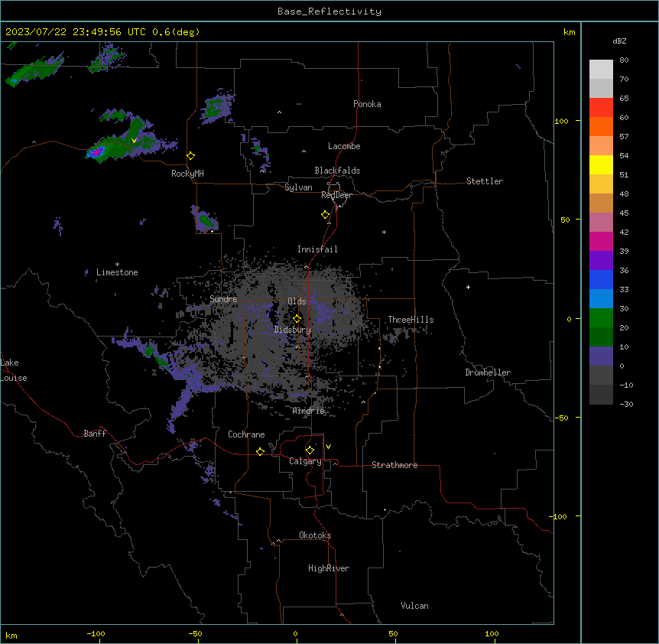Click the Drumheller town label
The height and width of the screenshot is (644, 659).
[488, 372]
